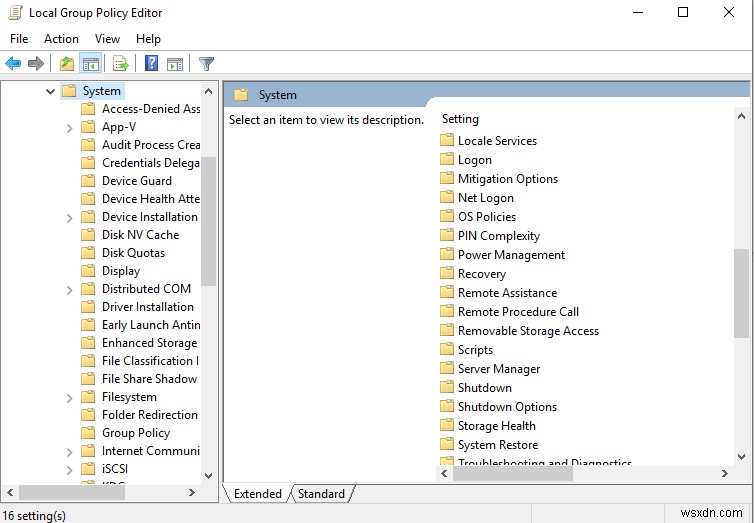Select Device Health Attestation tree item
Image resolution: width=754 pixels, height=523 pixels.
click(x=151, y=199)
